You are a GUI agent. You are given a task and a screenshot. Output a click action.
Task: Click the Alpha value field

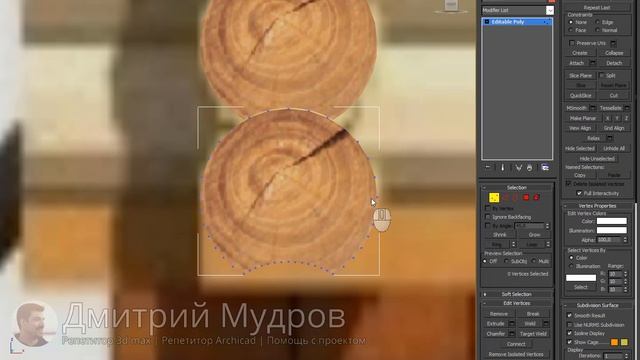[609, 240]
